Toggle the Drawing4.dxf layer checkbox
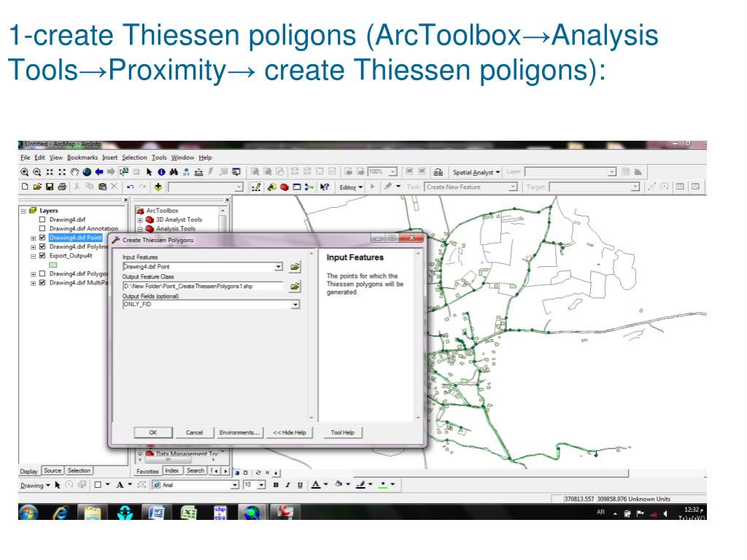The image size is (747, 560). coord(42,219)
